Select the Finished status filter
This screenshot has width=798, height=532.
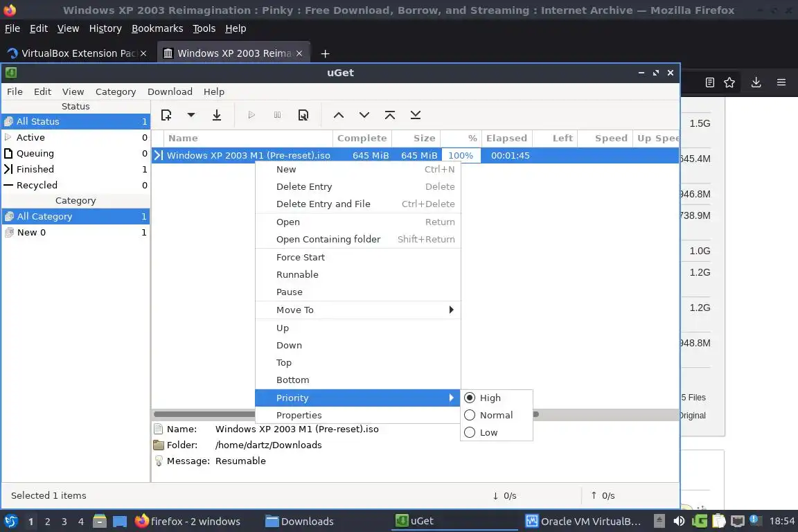point(76,169)
